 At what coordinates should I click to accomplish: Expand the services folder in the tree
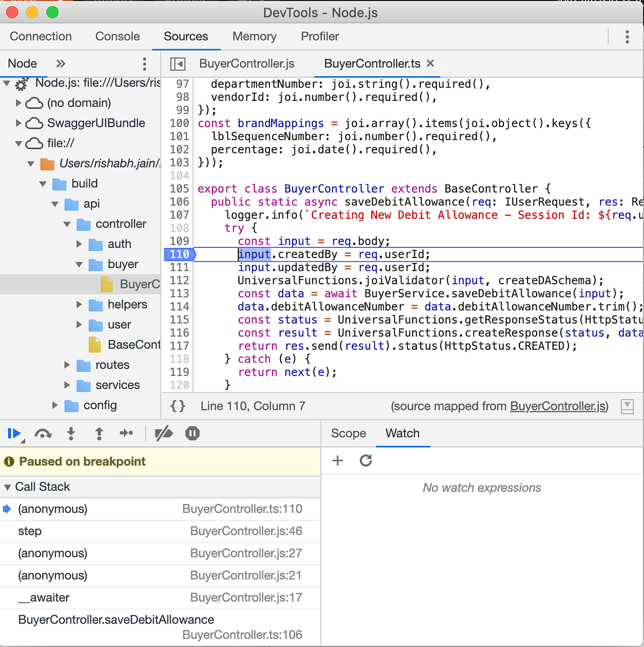[67, 385]
